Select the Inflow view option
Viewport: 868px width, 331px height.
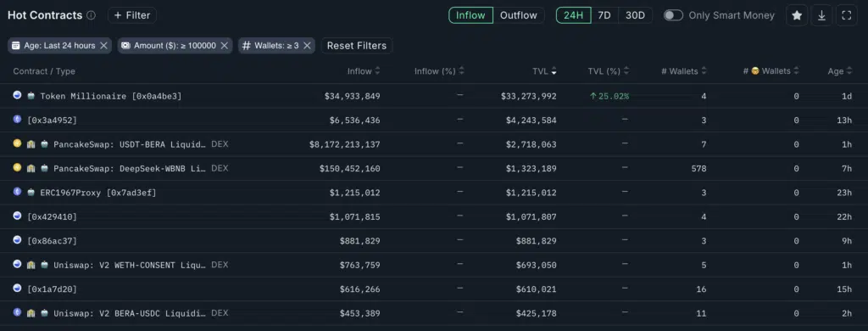[x=470, y=15]
